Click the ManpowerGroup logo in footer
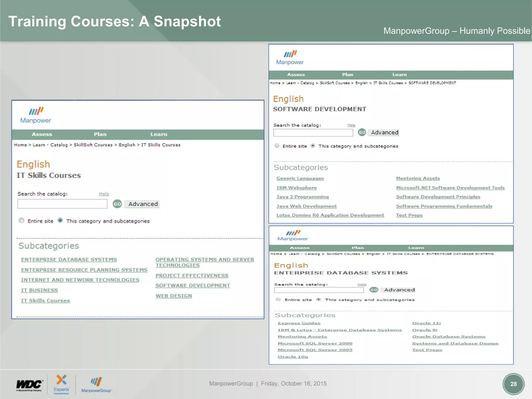The width and height of the screenshot is (532, 399). click(96, 385)
